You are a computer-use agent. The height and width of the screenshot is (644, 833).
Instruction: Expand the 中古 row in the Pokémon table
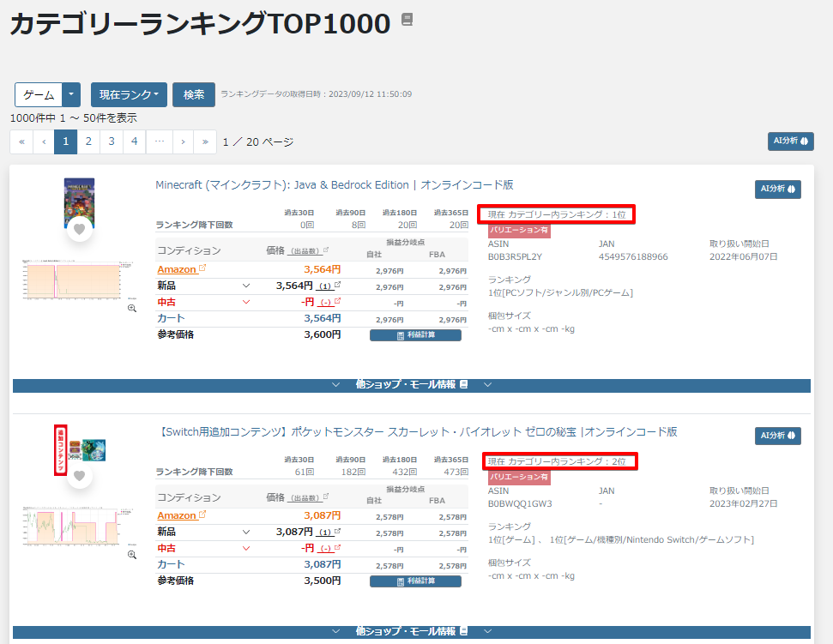point(246,549)
